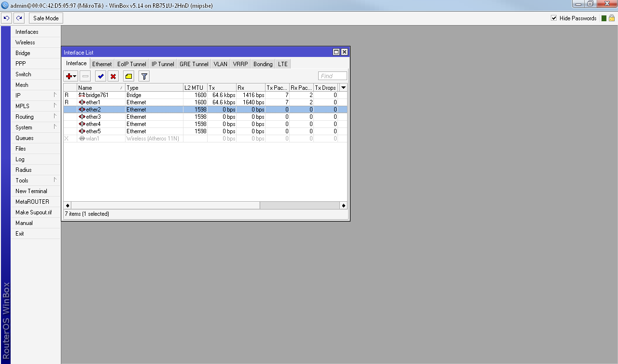
Task: Click the padlock icon in top bar
Action: (611, 18)
